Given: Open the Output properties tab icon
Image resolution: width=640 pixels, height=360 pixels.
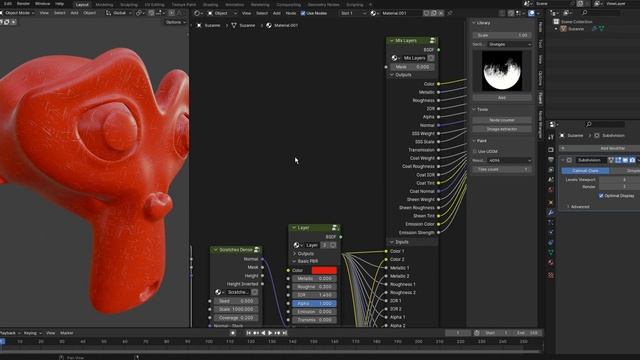Looking at the screenshot, I should click(551, 160).
